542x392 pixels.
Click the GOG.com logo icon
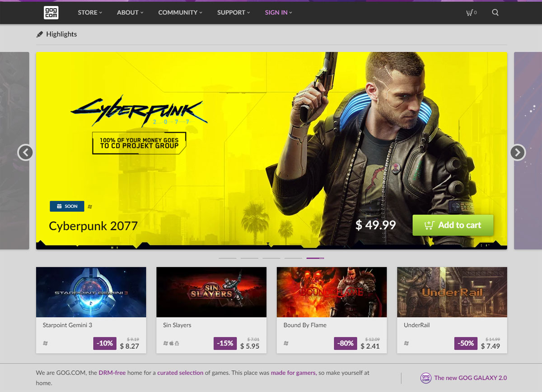click(51, 13)
